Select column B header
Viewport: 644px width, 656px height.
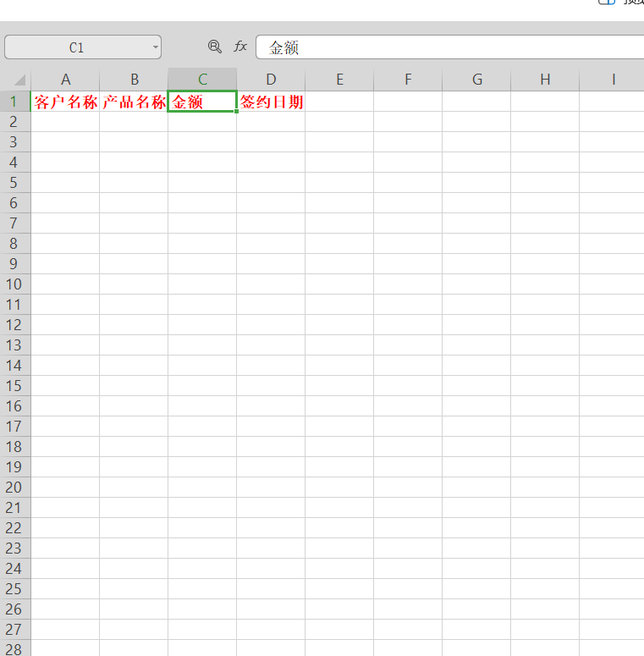click(134, 80)
